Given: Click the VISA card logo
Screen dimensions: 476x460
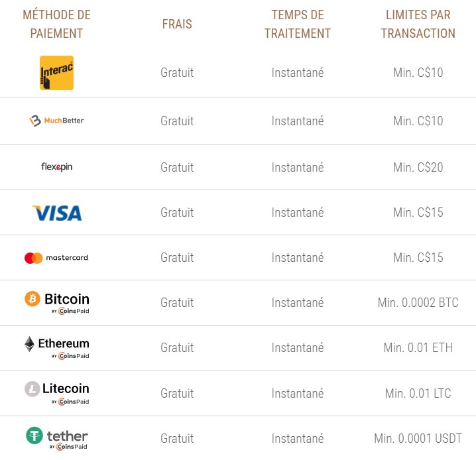Looking at the screenshot, I should tap(57, 213).
